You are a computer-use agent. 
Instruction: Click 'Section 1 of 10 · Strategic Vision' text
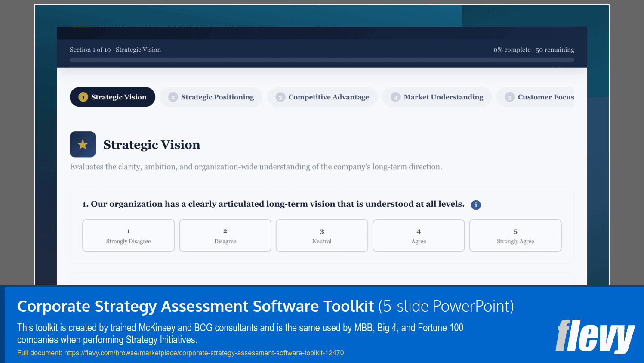[x=115, y=50]
